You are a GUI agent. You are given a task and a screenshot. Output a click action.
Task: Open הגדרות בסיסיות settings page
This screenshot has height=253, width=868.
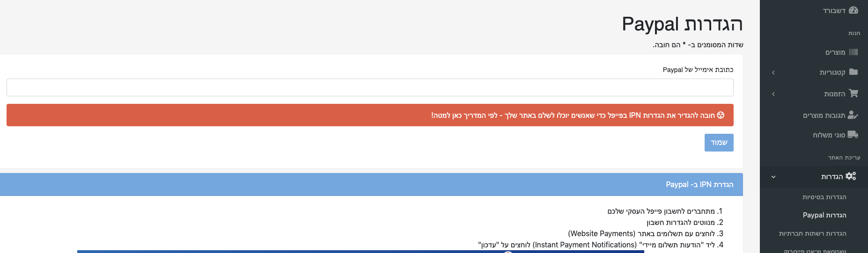[824, 197]
